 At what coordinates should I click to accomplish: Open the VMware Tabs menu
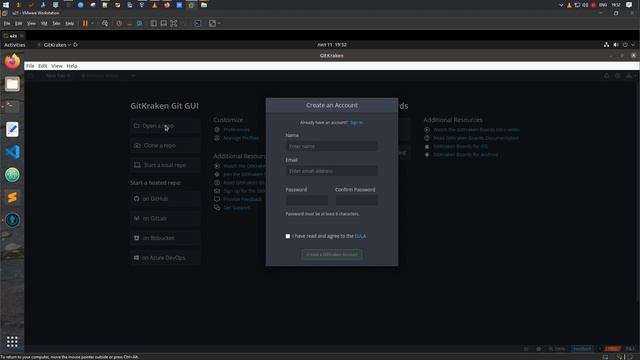[x=56, y=24]
